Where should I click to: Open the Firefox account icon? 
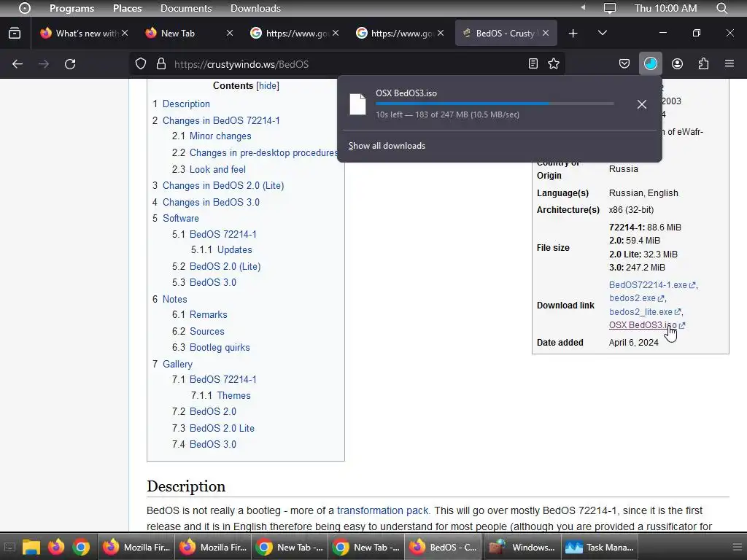coord(677,64)
